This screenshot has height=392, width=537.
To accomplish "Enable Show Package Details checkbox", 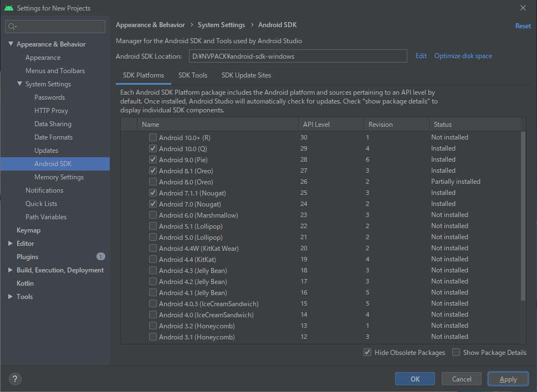I will 456,352.
